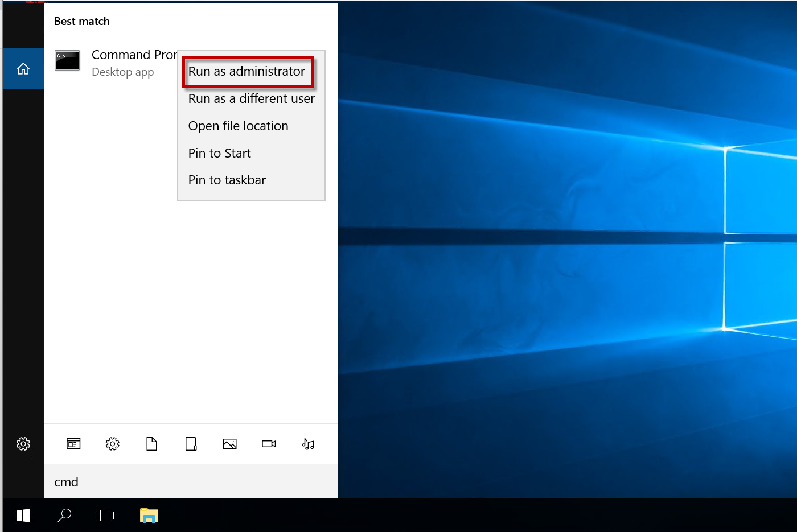This screenshot has height=532, width=797.
Task: Launch File Explorer from the taskbar
Action: click(149, 515)
